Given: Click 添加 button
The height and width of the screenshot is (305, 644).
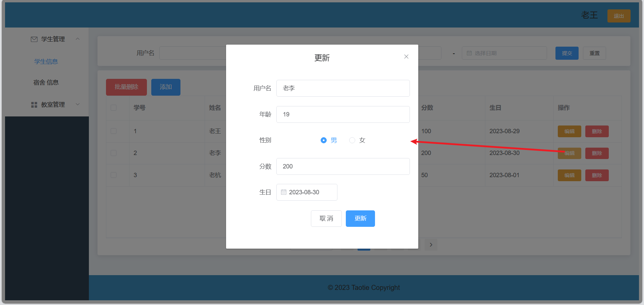Looking at the screenshot, I should 166,87.
